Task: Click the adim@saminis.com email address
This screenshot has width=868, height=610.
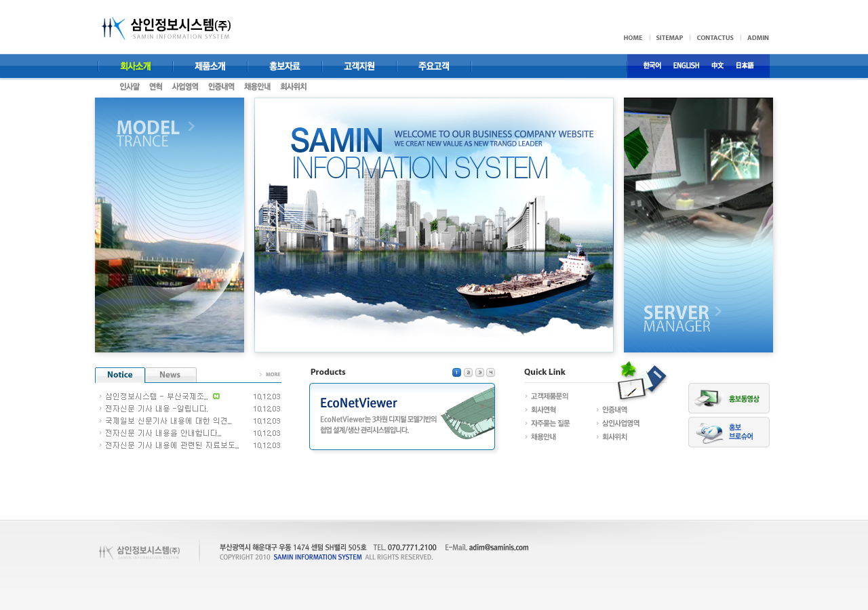Action: 498,548
